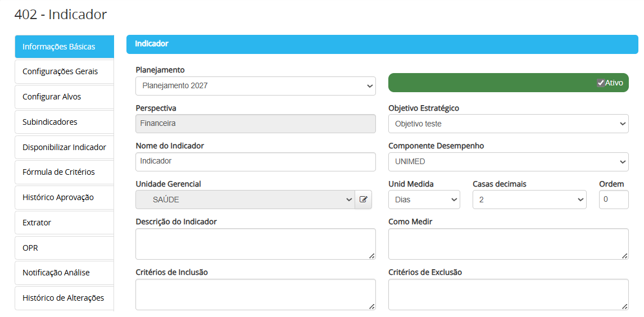
Task: Open the Casas decimais dropdown
Action: click(529, 200)
